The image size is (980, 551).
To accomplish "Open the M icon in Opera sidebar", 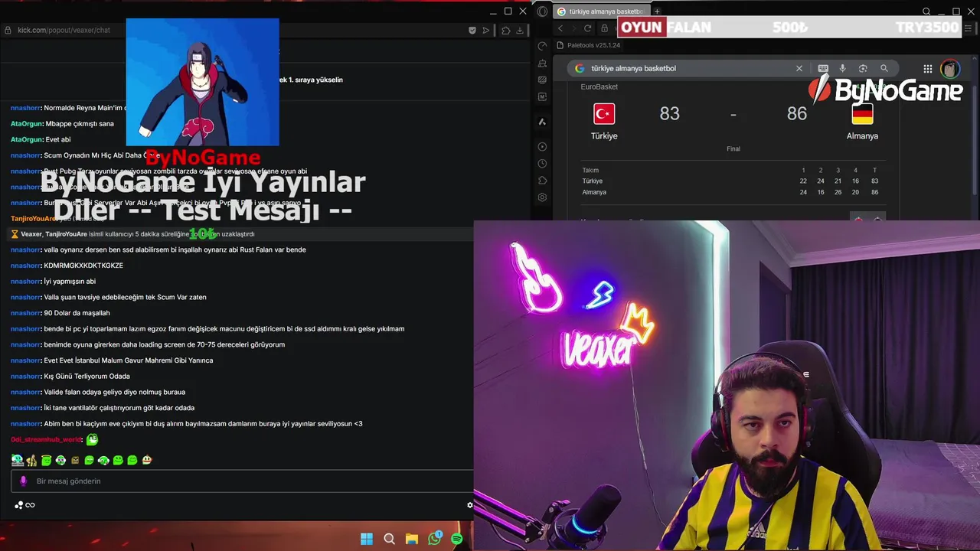I will 543,97.
